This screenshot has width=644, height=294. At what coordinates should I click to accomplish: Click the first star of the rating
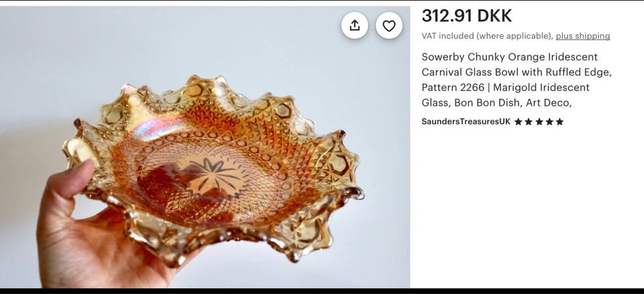519,121
